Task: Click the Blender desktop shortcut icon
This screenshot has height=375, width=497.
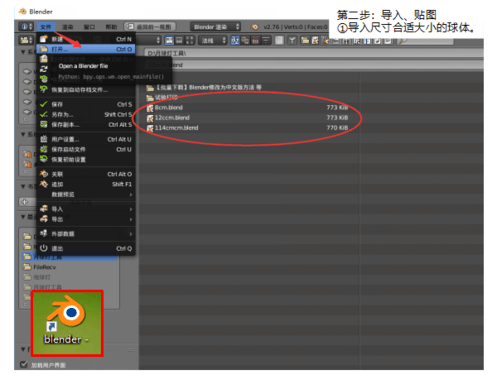Action: click(x=67, y=323)
